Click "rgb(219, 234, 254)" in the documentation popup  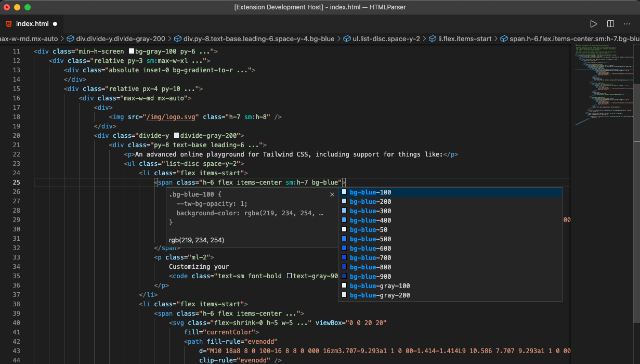(197, 240)
